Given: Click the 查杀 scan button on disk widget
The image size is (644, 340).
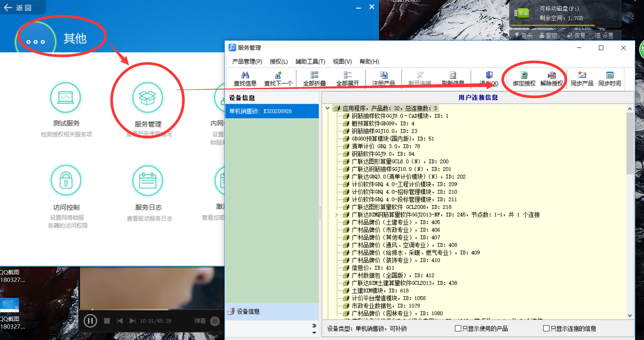Looking at the screenshot, I should 524,35.
